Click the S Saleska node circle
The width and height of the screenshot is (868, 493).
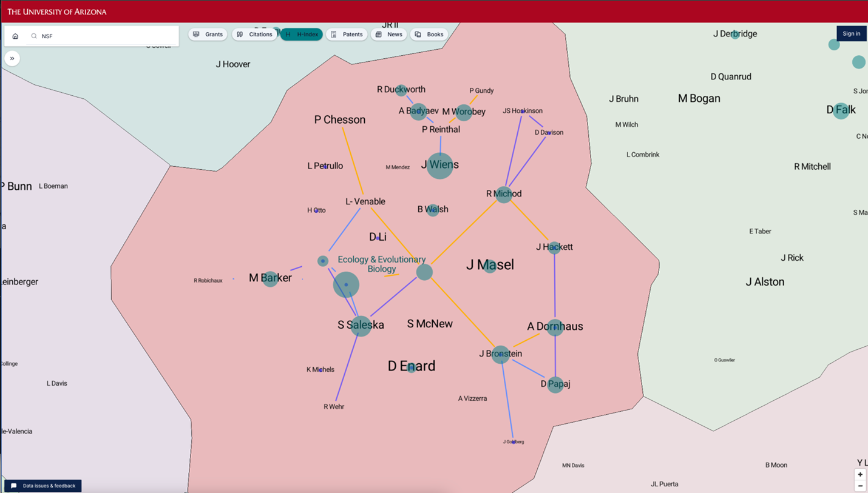361,326
